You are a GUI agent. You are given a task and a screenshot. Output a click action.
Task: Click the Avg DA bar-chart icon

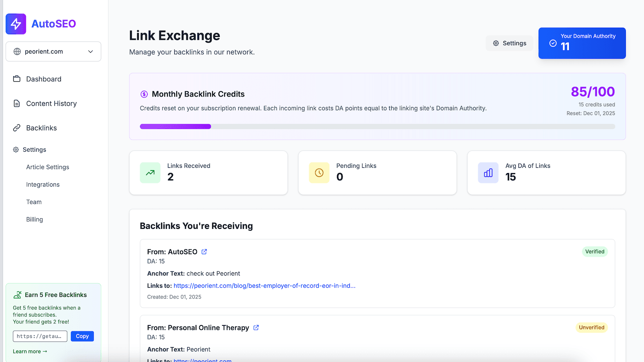pos(488,173)
